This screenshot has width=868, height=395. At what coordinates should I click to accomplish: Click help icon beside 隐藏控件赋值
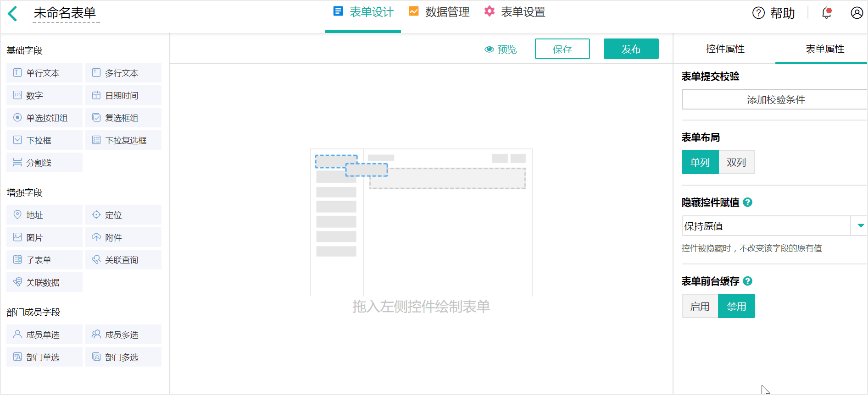pos(747,202)
